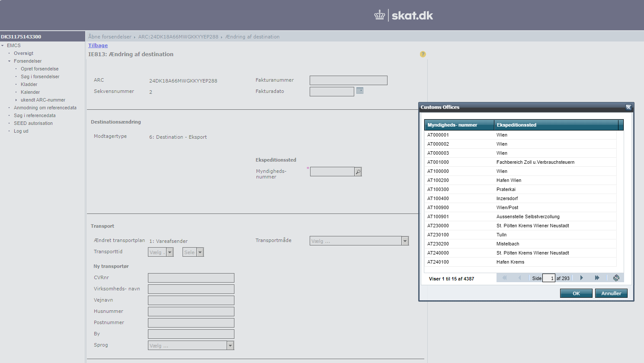This screenshot has width=644, height=363.
Task: Click the Husnummer input field
Action: point(191,312)
